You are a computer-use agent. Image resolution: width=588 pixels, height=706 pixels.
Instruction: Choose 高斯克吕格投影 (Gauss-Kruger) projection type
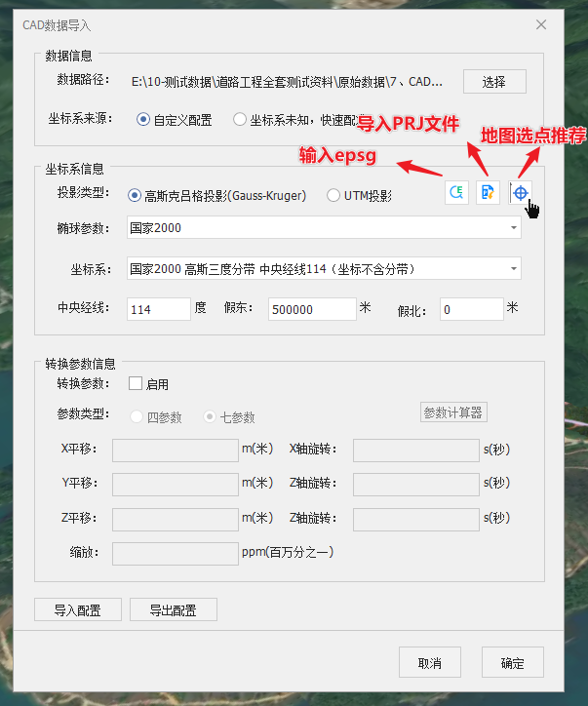point(135,196)
